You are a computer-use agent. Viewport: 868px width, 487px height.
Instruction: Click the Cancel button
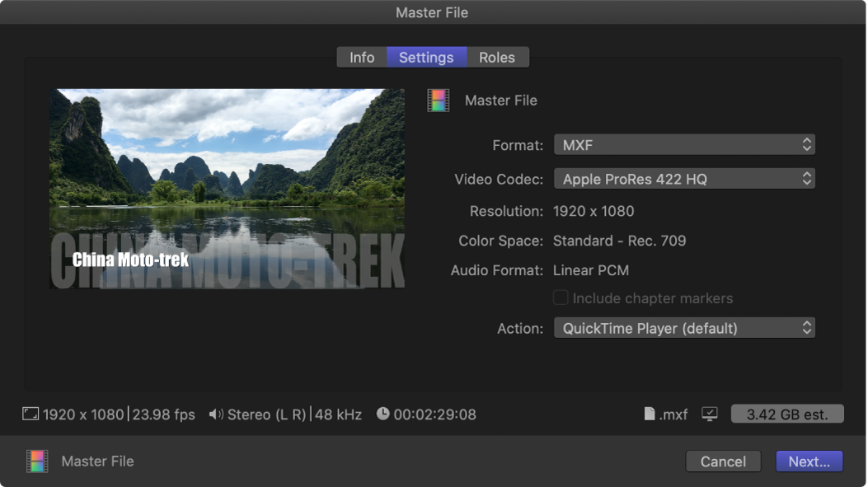[723, 461]
